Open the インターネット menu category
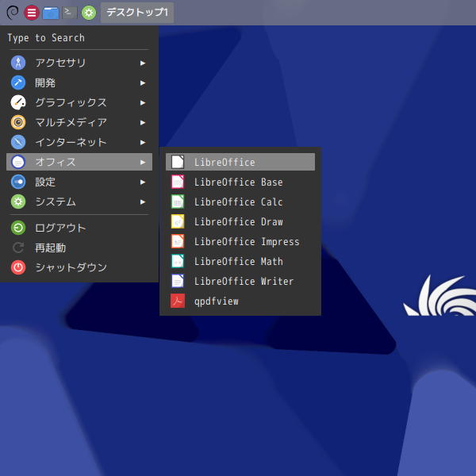476x476 pixels. pyautogui.click(x=79, y=142)
